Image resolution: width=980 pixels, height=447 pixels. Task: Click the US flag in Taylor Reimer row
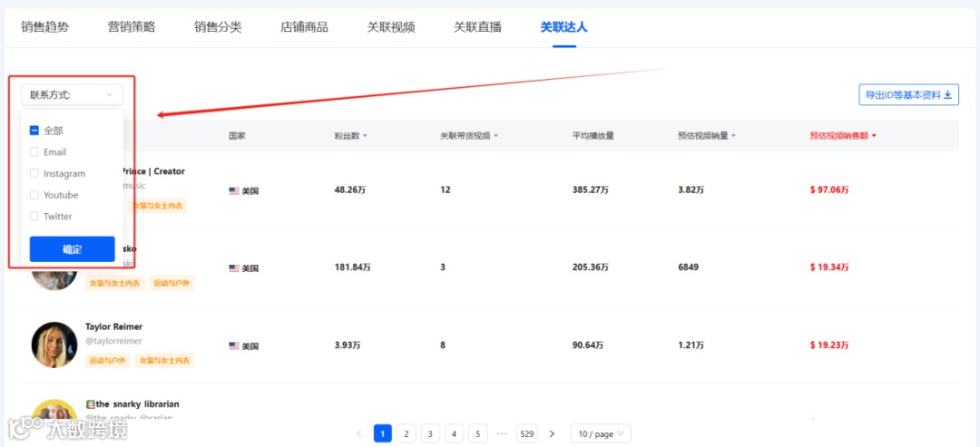(234, 345)
